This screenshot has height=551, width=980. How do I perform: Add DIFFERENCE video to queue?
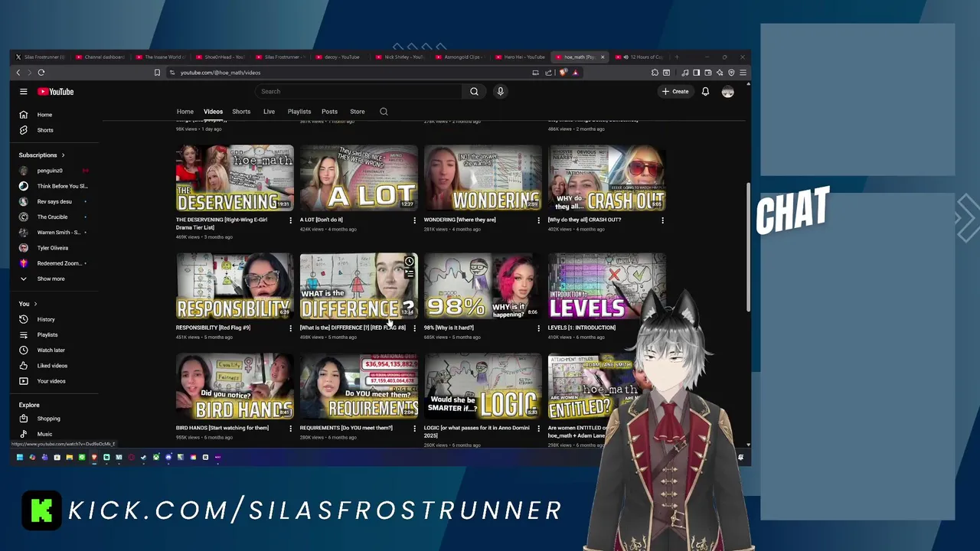pos(410,273)
